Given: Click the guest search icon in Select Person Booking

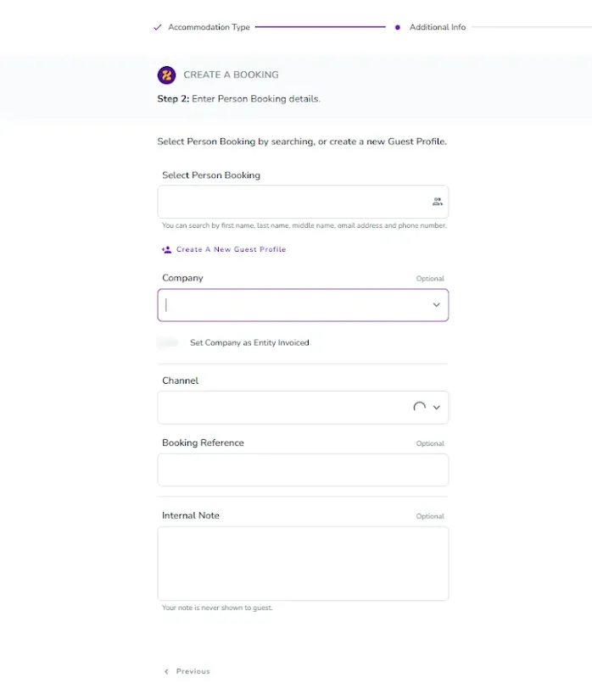Looking at the screenshot, I should point(437,201).
